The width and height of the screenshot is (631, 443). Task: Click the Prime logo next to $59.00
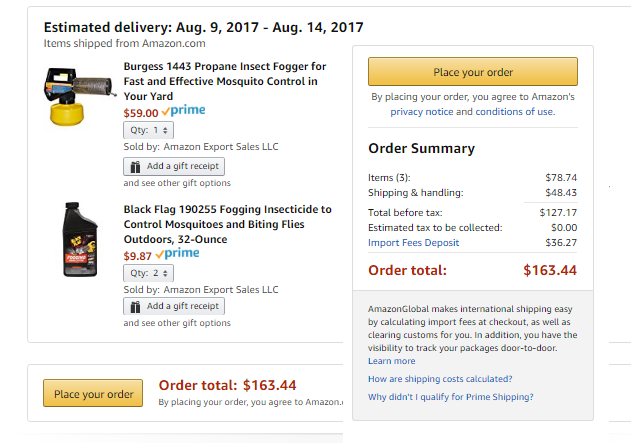pos(183,111)
